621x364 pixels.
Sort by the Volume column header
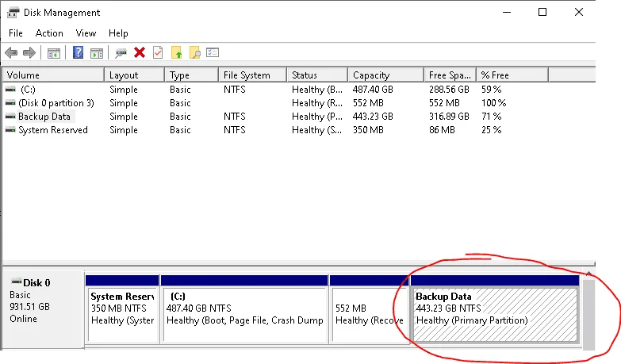pos(53,75)
